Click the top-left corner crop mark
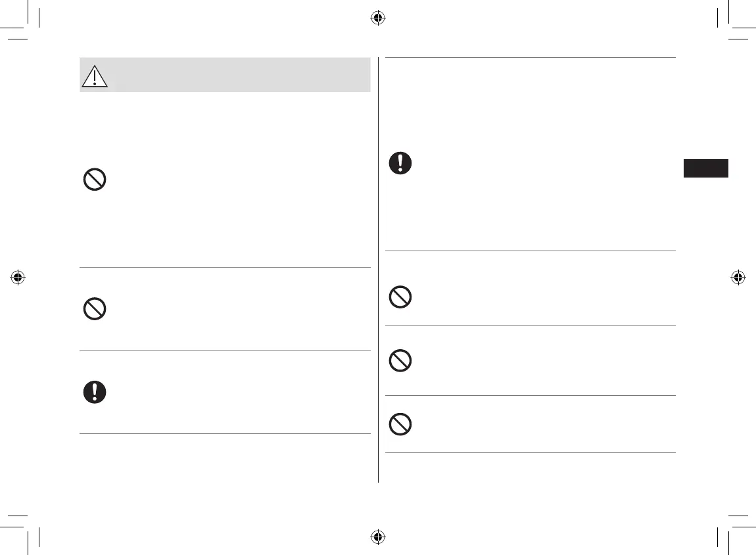 (26, 26)
